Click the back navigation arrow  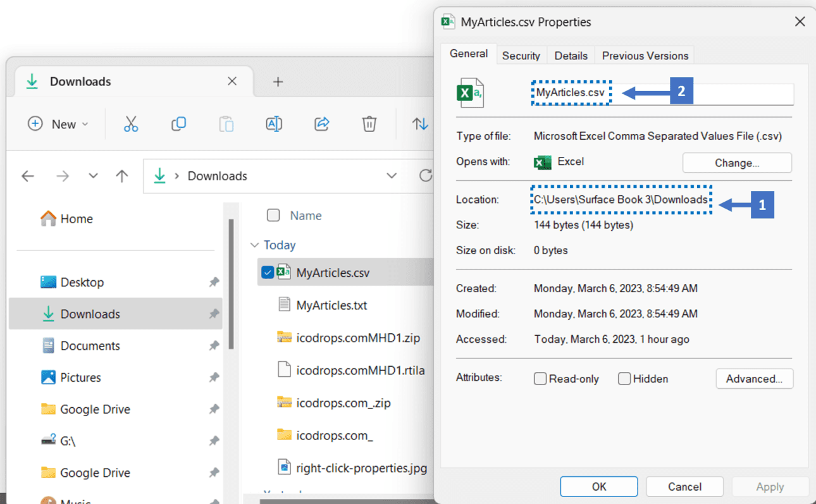[28, 176]
